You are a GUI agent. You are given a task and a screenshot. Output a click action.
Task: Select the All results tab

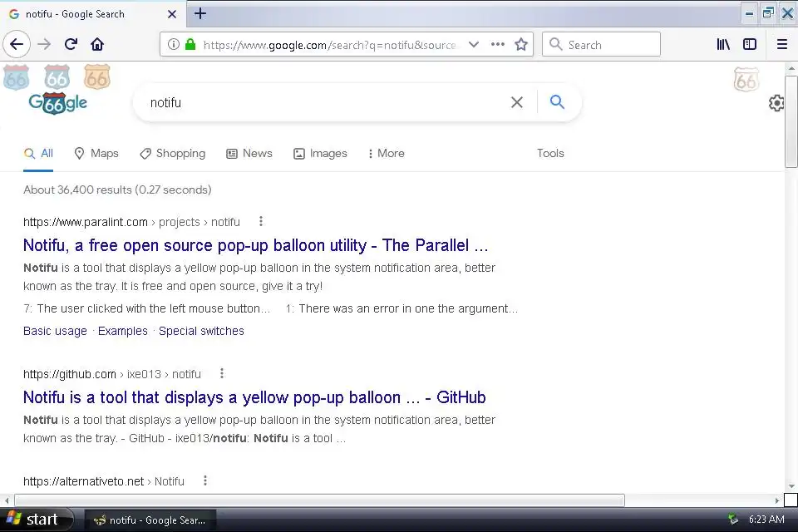[39, 153]
